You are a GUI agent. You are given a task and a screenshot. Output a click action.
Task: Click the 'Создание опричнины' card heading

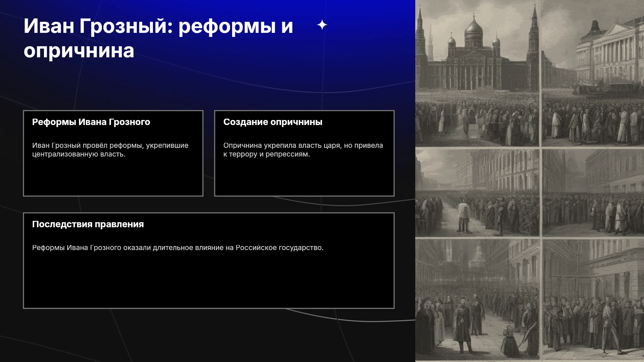[x=273, y=122]
